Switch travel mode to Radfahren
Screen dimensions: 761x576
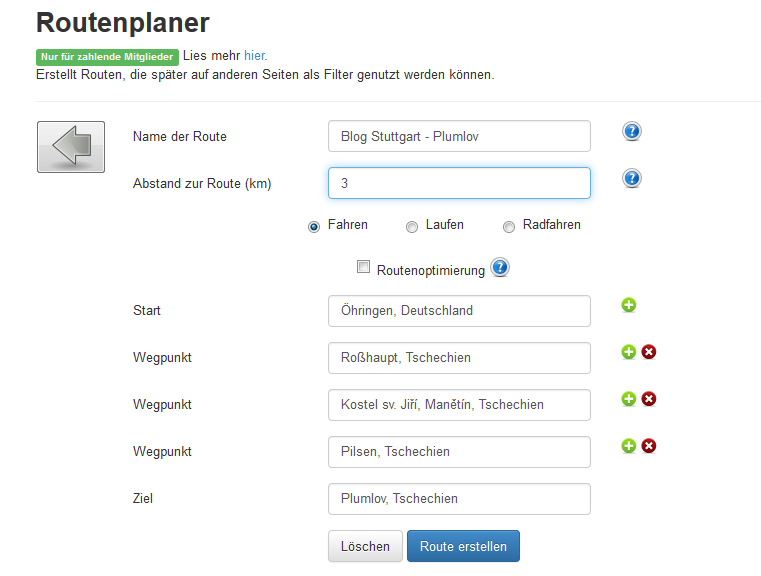(509, 227)
